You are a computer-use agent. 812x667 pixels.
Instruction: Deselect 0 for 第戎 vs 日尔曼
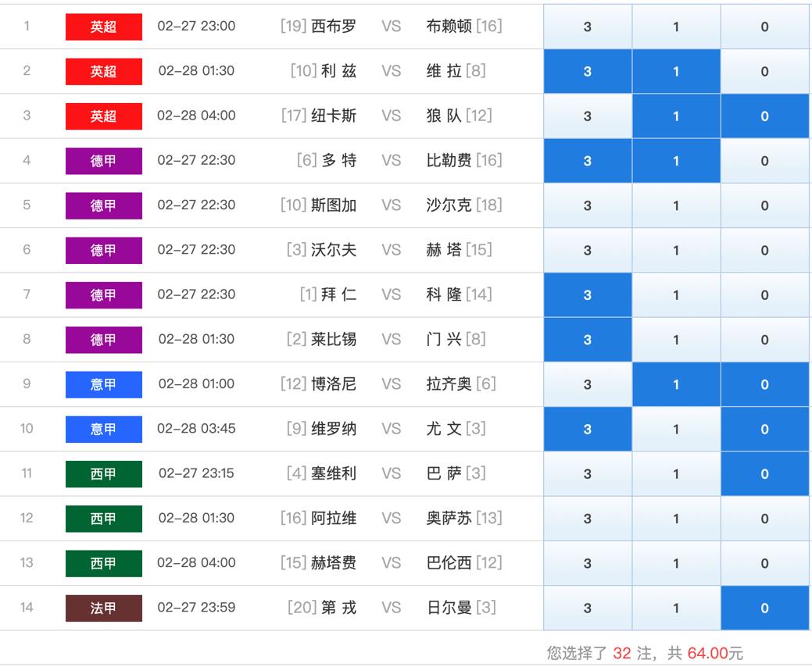[765, 608]
